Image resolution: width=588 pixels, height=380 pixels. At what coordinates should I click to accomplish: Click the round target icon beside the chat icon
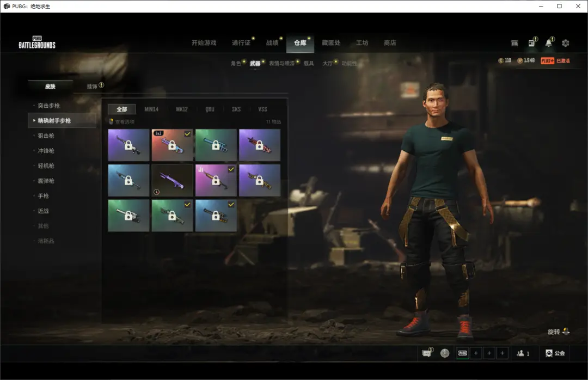[445, 353]
